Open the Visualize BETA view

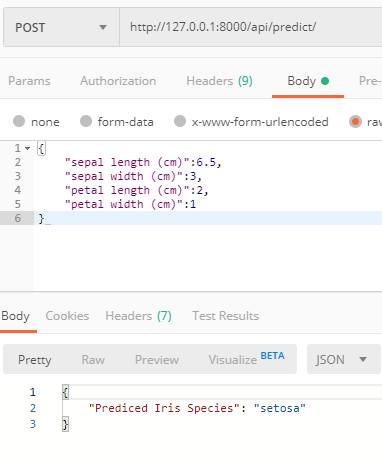point(246,359)
